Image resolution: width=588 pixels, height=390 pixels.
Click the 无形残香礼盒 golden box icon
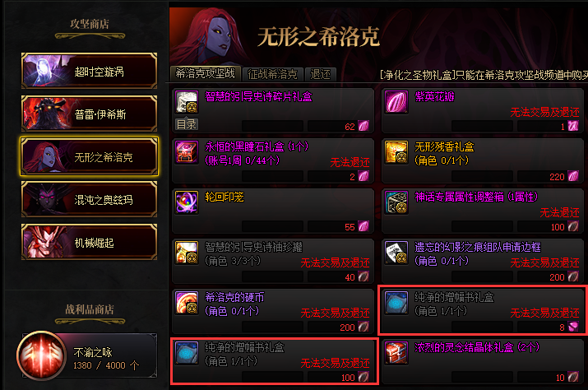point(396,152)
